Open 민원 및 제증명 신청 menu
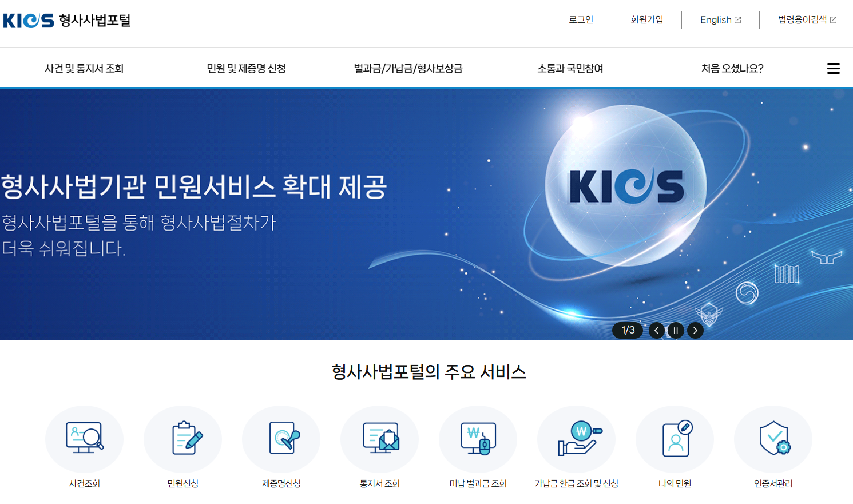This screenshot has width=853, height=504. pyautogui.click(x=246, y=69)
